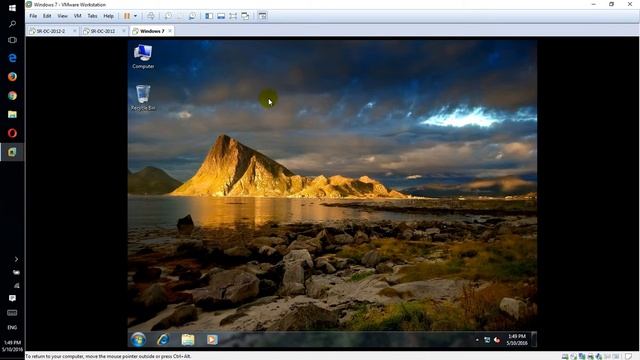The height and width of the screenshot is (360, 640).
Task: Select the Recycle Bin desktop icon
Action: 143,98
